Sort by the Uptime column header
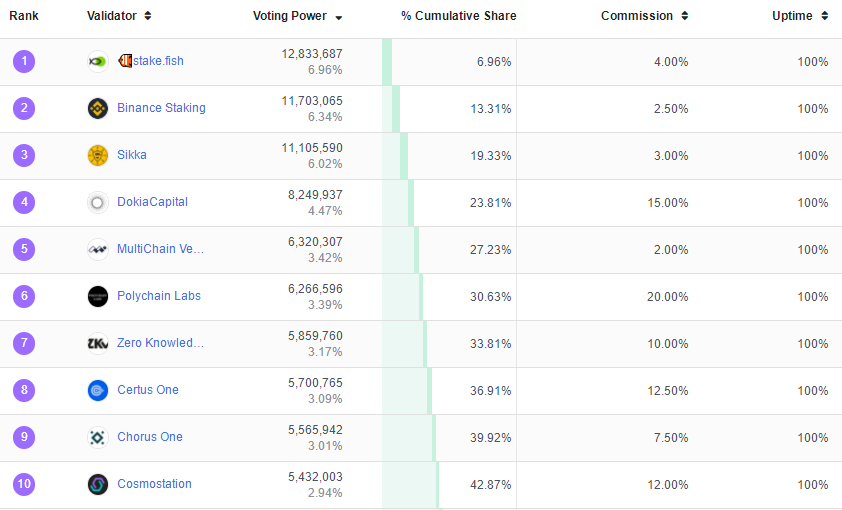The height and width of the screenshot is (510, 842). coord(799,16)
